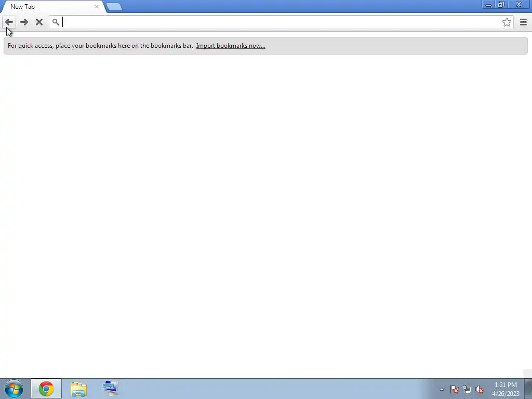The height and width of the screenshot is (399, 532).
Task: Minimize the Chrome window
Action: 488,5
